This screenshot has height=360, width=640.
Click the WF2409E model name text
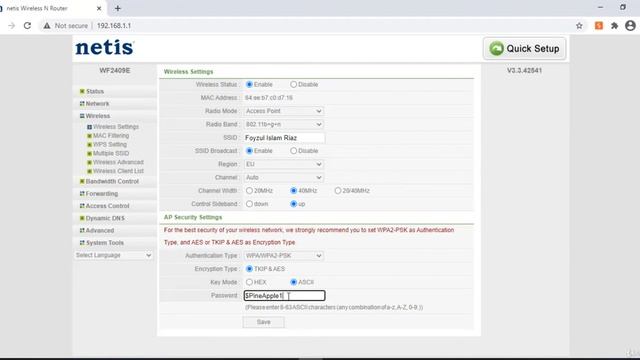[115, 71]
